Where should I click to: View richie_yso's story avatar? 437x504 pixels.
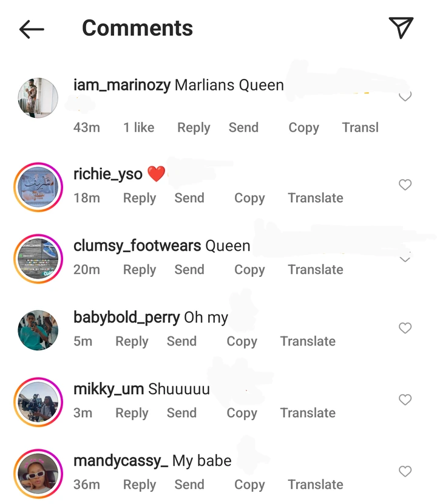[38, 187]
